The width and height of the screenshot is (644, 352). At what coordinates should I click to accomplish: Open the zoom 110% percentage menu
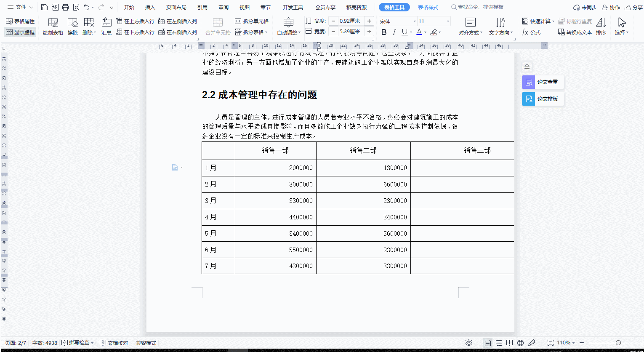pos(566,343)
